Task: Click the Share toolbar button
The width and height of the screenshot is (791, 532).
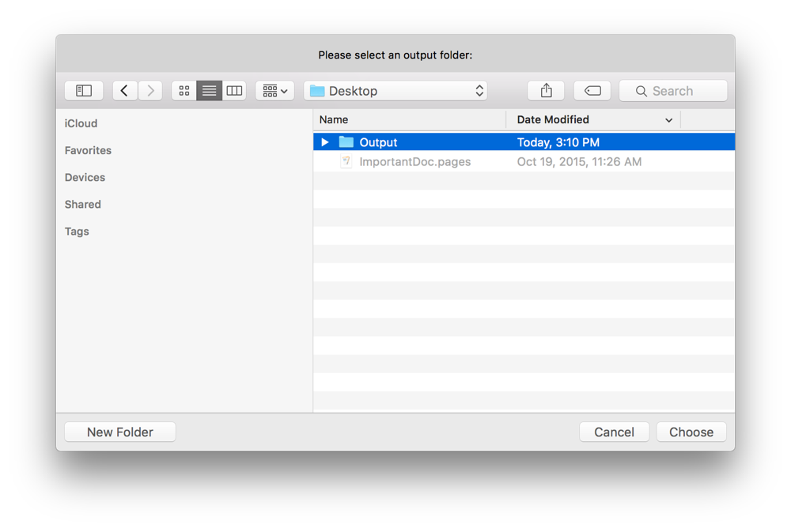Action: (546, 91)
